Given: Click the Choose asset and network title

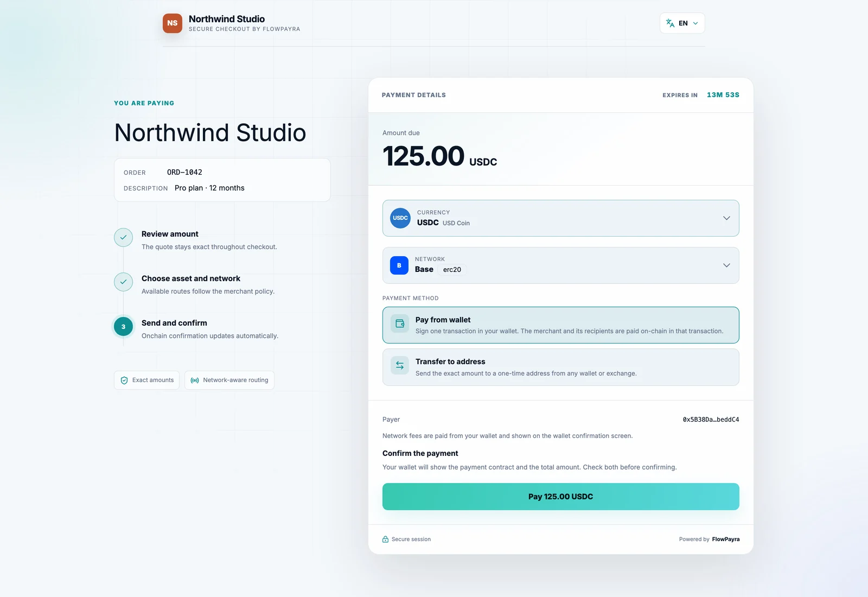Looking at the screenshot, I should pos(191,278).
